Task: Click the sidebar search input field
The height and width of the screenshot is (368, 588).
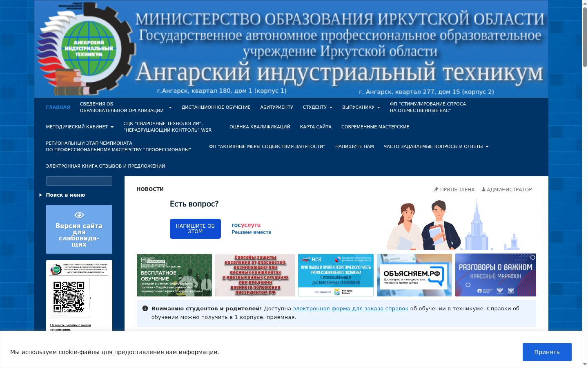Action: (x=79, y=181)
